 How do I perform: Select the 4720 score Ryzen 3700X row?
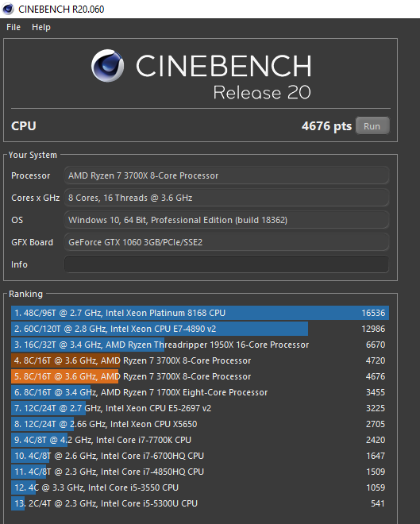tap(200, 360)
